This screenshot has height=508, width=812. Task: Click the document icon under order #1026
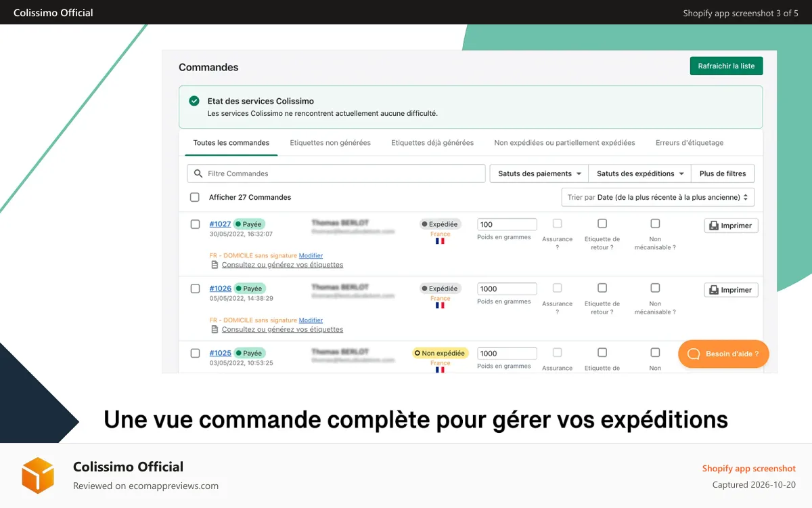pos(215,329)
